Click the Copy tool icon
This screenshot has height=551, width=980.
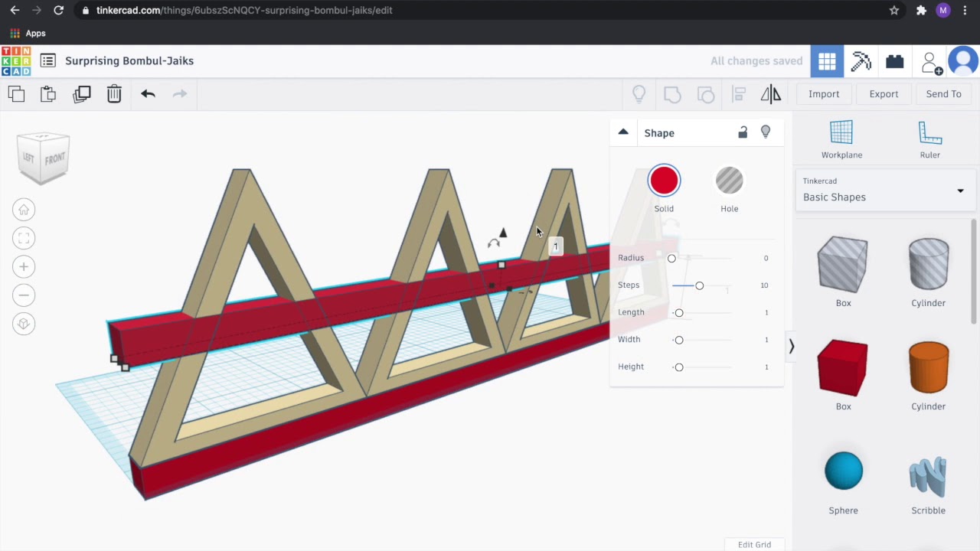point(16,94)
